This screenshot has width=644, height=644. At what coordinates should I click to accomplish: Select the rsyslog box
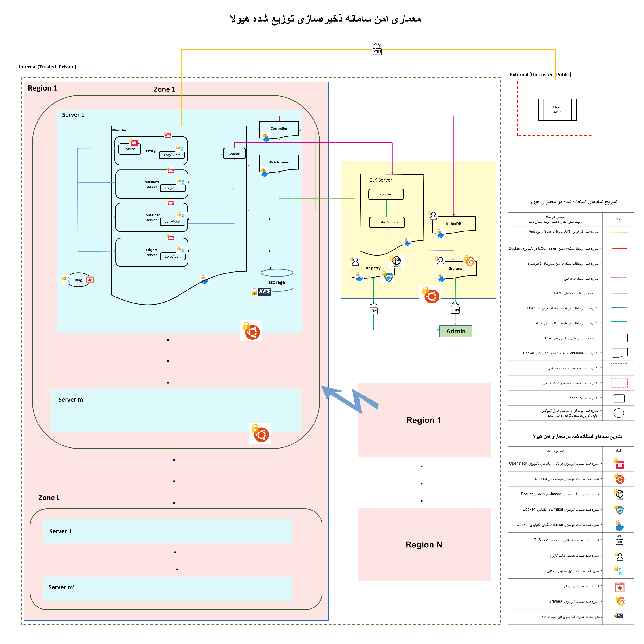[234, 154]
